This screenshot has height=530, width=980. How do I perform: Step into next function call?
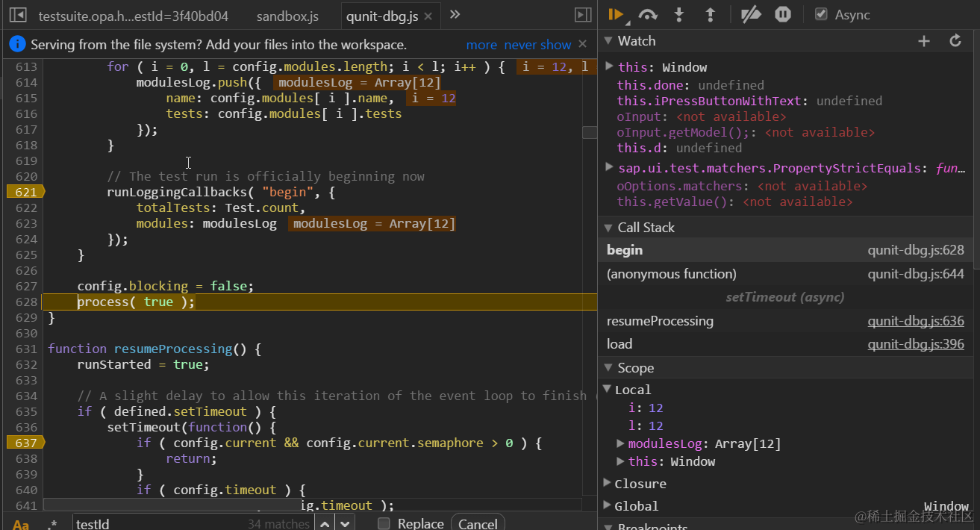coord(679,14)
